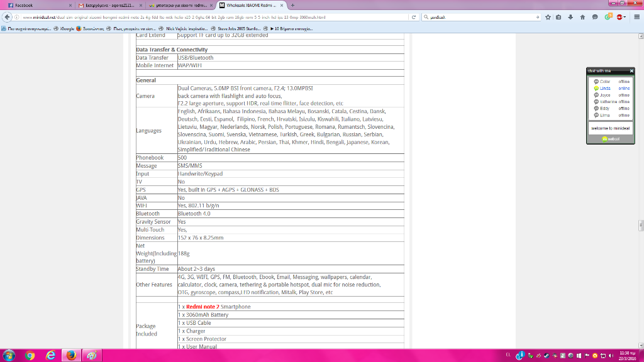
Task: Open the Firefox getting started bookmark
Action: pyautogui.click(x=90, y=29)
